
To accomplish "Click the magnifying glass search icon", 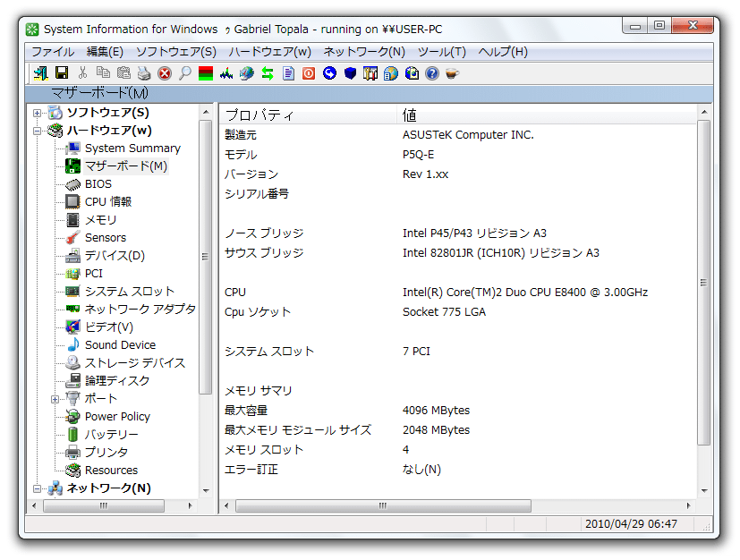I will click(x=185, y=73).
